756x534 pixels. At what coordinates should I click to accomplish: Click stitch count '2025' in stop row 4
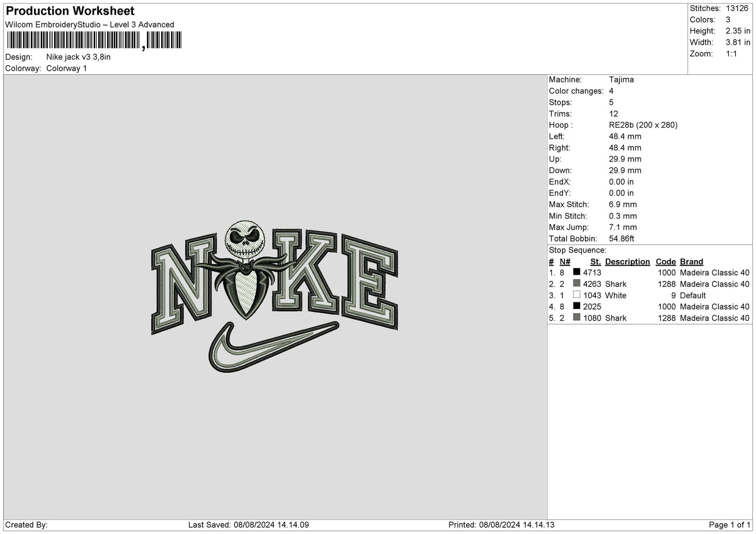[x=592, y=306]
